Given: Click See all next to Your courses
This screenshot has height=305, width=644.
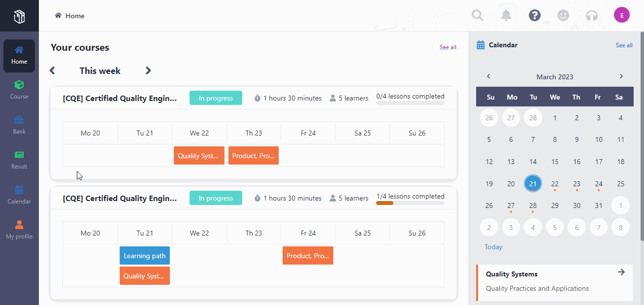Looking at the screenshot, I should [447, 47].
